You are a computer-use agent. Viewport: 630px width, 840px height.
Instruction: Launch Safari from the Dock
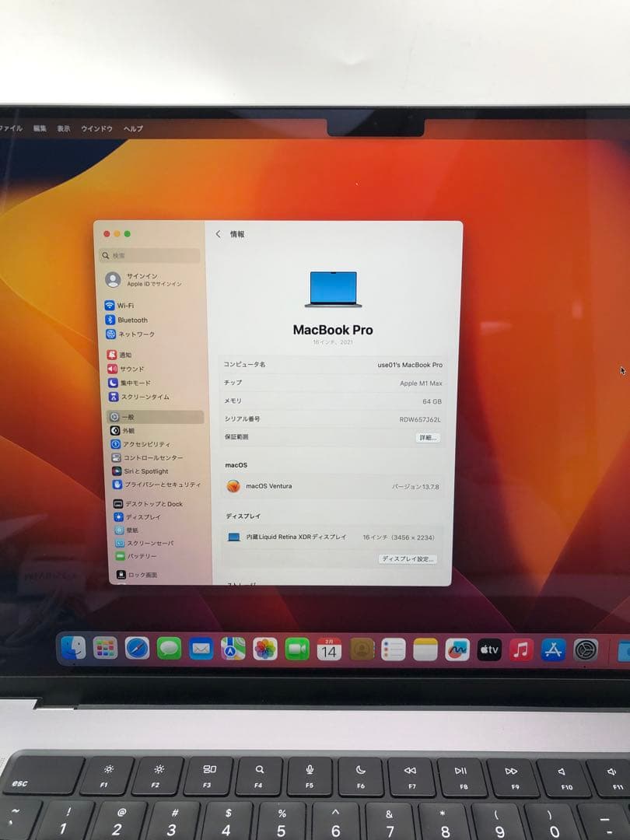138,648
